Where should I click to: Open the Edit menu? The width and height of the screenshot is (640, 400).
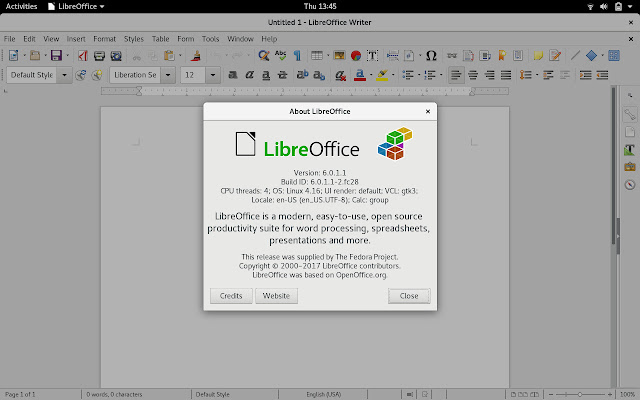pyautogui.click(x=29, y=39)
